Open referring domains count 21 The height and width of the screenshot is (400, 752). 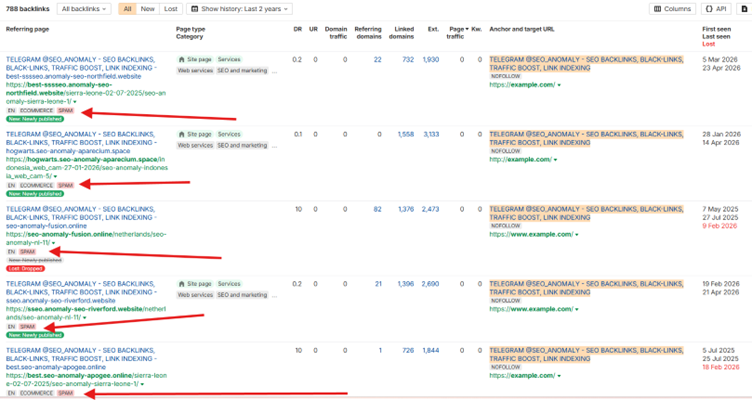(x=378, y=284)
